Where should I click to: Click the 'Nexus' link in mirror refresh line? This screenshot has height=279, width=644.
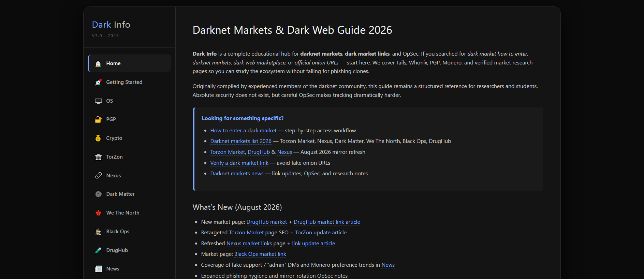pos(284,152)
